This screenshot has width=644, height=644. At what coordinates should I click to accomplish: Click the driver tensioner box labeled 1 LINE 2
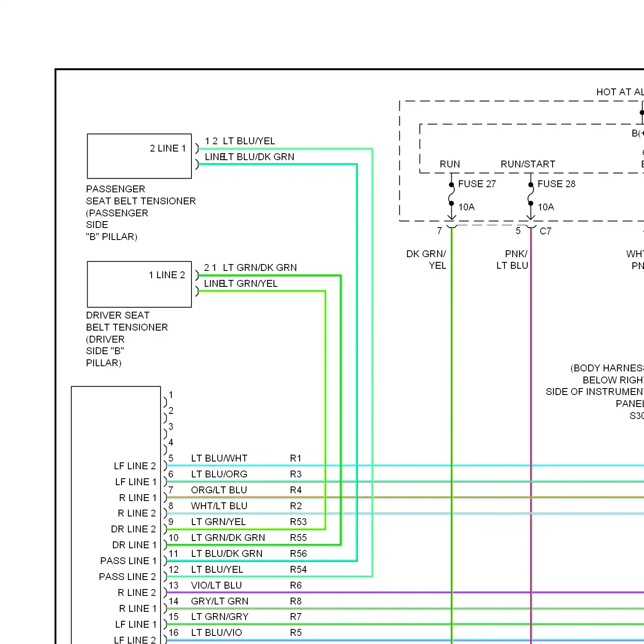(x=139, y=284)
